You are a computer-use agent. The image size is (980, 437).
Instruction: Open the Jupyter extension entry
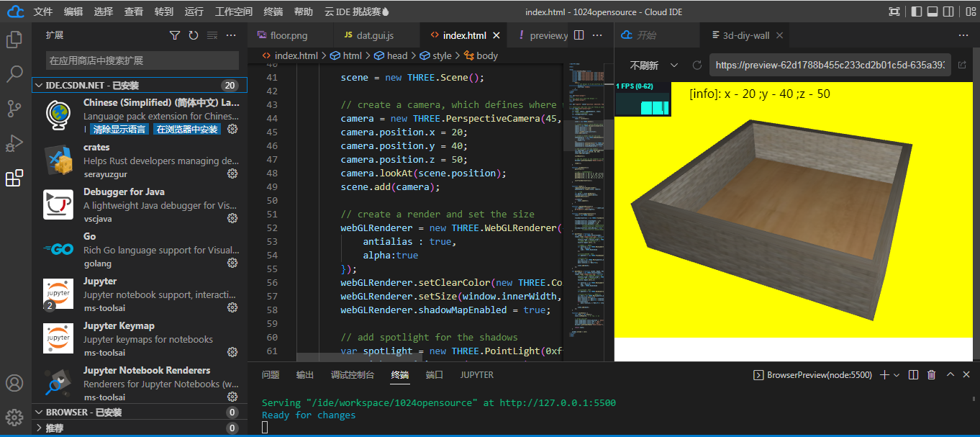(140, 294)
